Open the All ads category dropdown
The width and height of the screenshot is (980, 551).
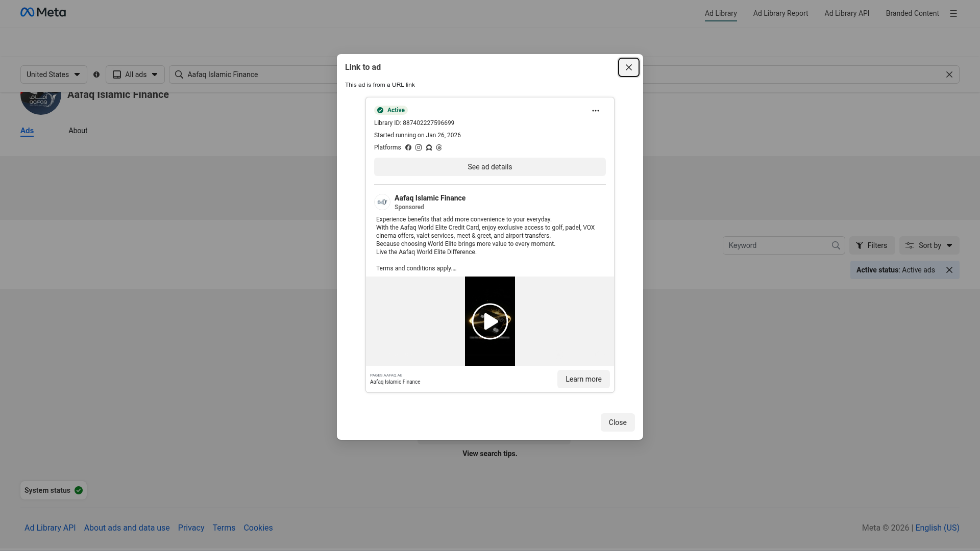(135, 74)
